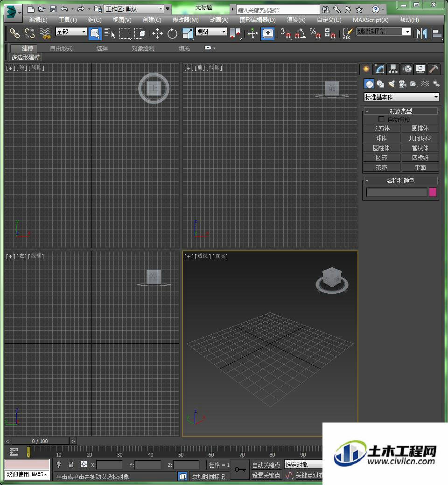448x485 pixels.
Task: Choose the Rectangular Selection Region tool
Action: click(125, 33)
